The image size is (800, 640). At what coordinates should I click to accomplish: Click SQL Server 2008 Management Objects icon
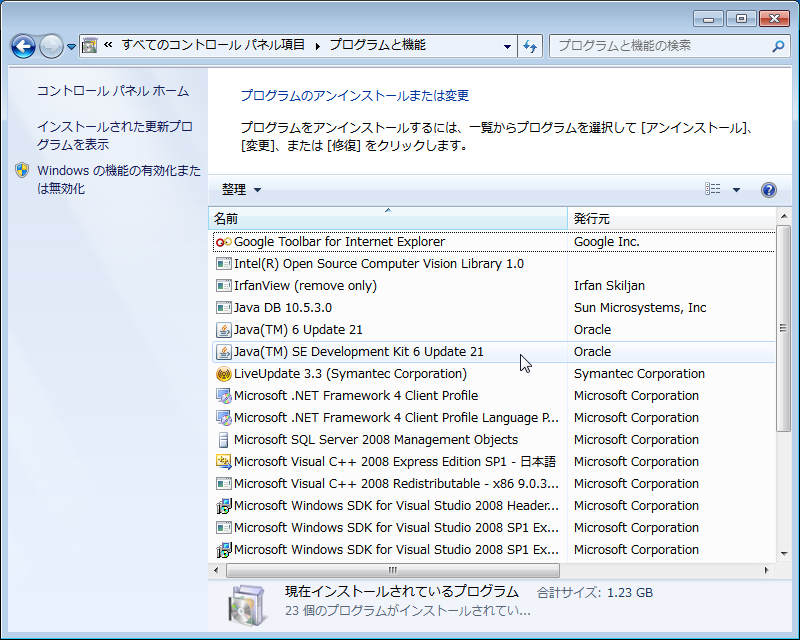click(223, 439)
